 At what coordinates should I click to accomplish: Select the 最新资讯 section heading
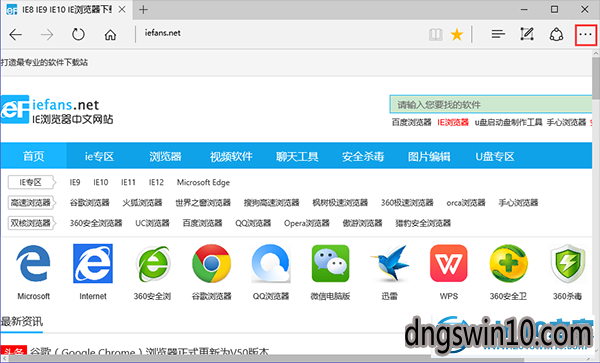point(21,321)
